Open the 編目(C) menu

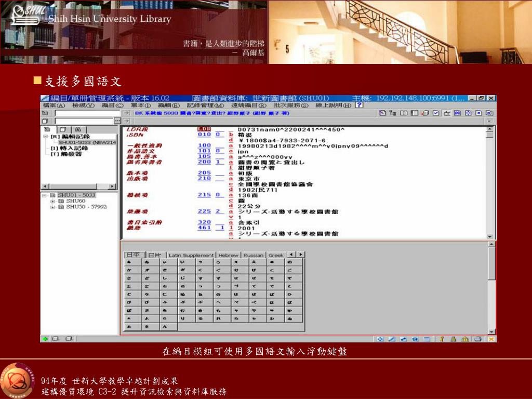point(113,105)
